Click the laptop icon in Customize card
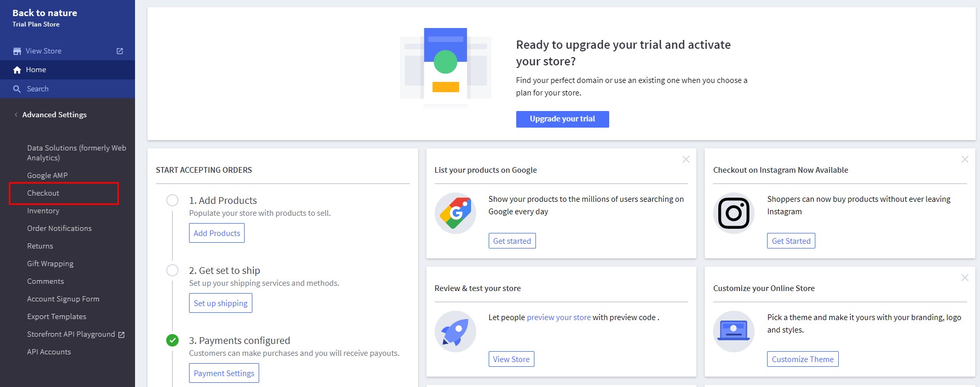The height and width of the screenshot is (387, 980). [x=733, y=331]
